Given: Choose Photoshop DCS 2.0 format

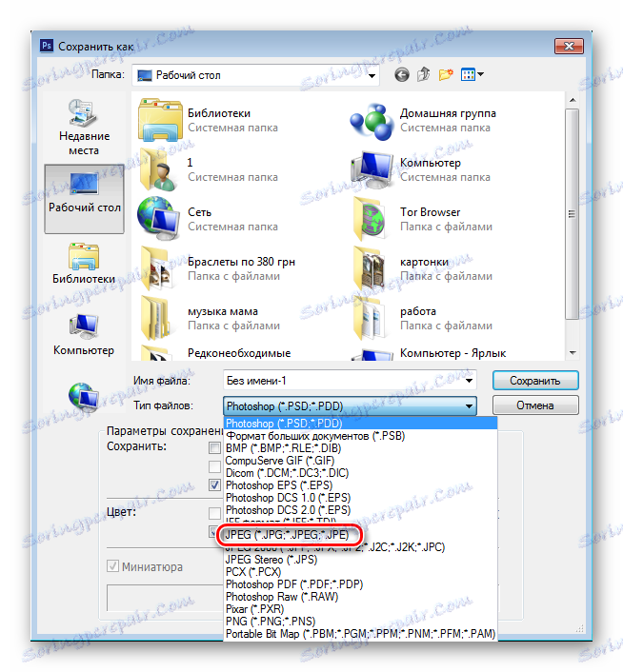Looking at the screenshot, I should 360,510.
